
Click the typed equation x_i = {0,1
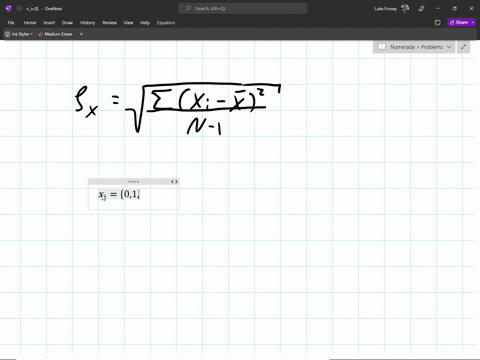point(119,194)
